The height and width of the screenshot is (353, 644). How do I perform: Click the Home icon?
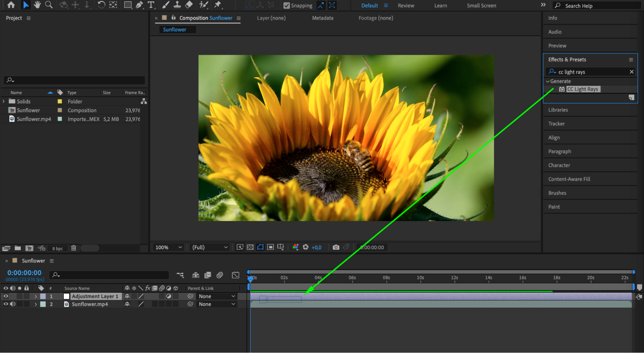(x=11, y=5)
